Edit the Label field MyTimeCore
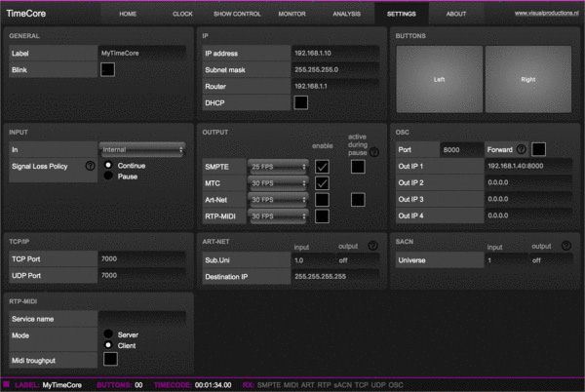Screen dimensions: 585x392 click(x=142, y=53)
